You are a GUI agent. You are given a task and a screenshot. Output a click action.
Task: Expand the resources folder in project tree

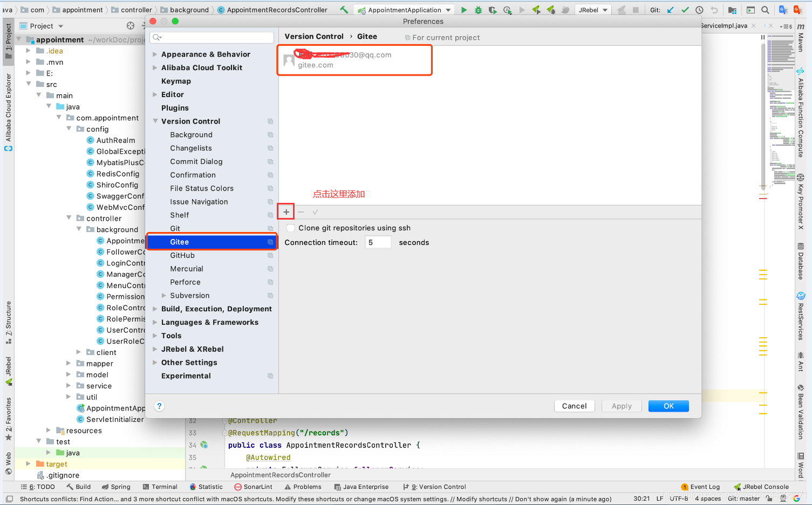[x=49, y=431]
